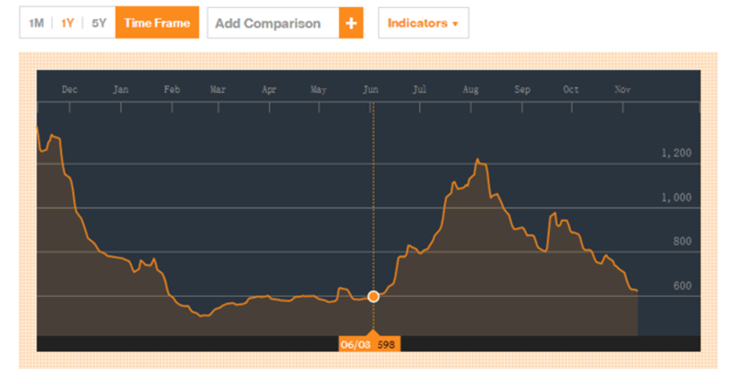
Task: Click the Jun month axis label
Action: tap(371, 89)
